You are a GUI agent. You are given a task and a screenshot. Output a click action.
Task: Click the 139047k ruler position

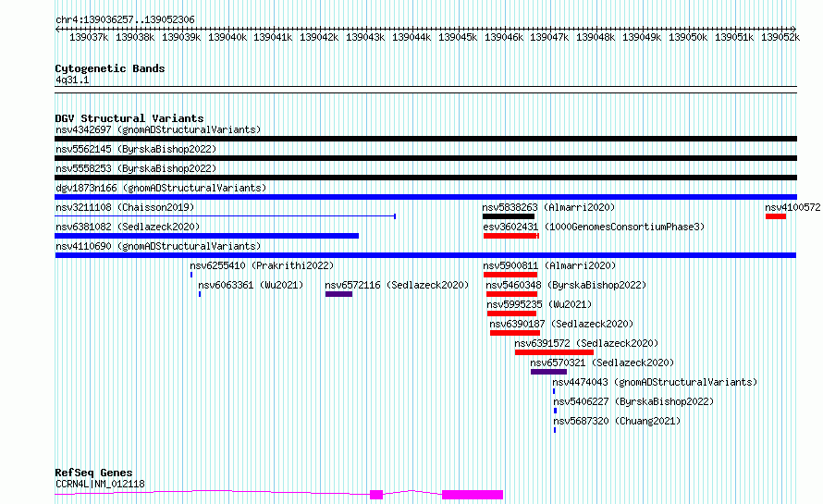coord(549,37)
